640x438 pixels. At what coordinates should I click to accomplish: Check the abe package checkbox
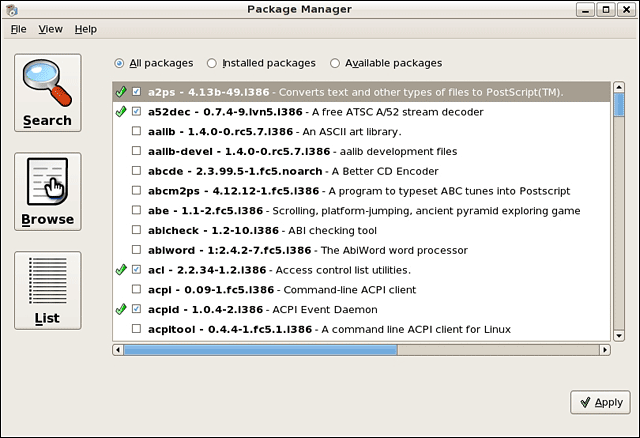pyautogui.click(x=136, y=210)
